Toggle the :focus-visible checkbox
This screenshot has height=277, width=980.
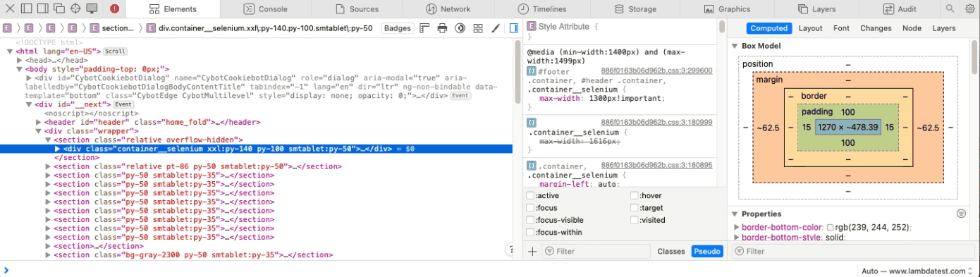tap(530, 220)
